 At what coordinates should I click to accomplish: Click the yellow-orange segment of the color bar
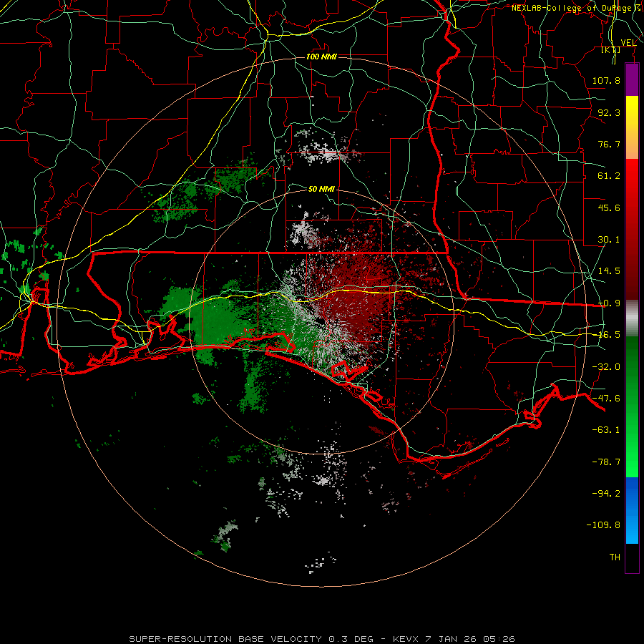tap(632, 127)
